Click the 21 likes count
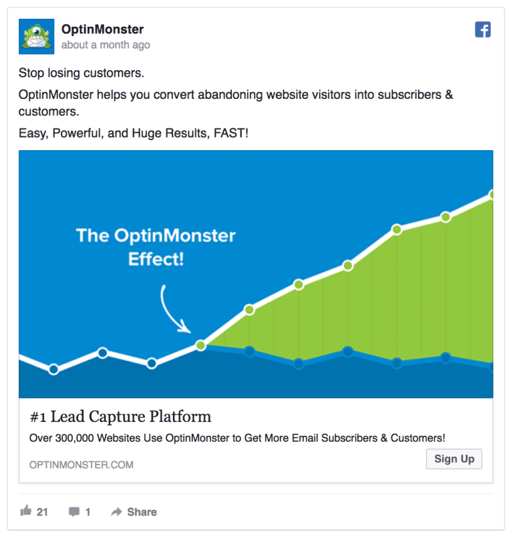Image resolution: width=513 pixels, height=540 pixels. tap(42, 512)
